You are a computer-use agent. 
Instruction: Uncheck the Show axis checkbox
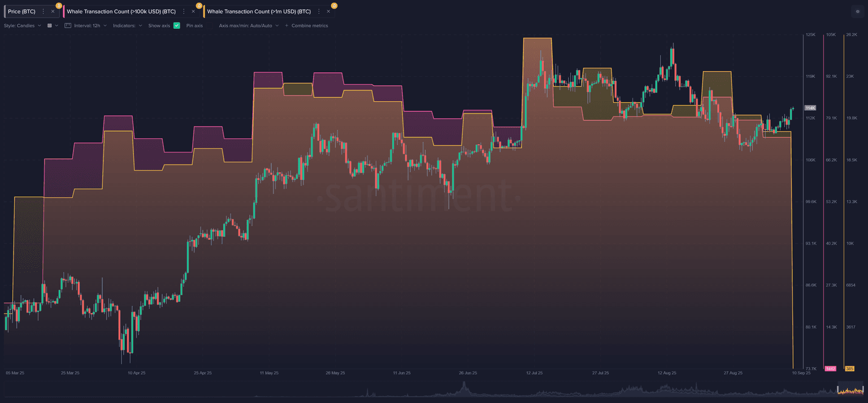click(177, 25)
